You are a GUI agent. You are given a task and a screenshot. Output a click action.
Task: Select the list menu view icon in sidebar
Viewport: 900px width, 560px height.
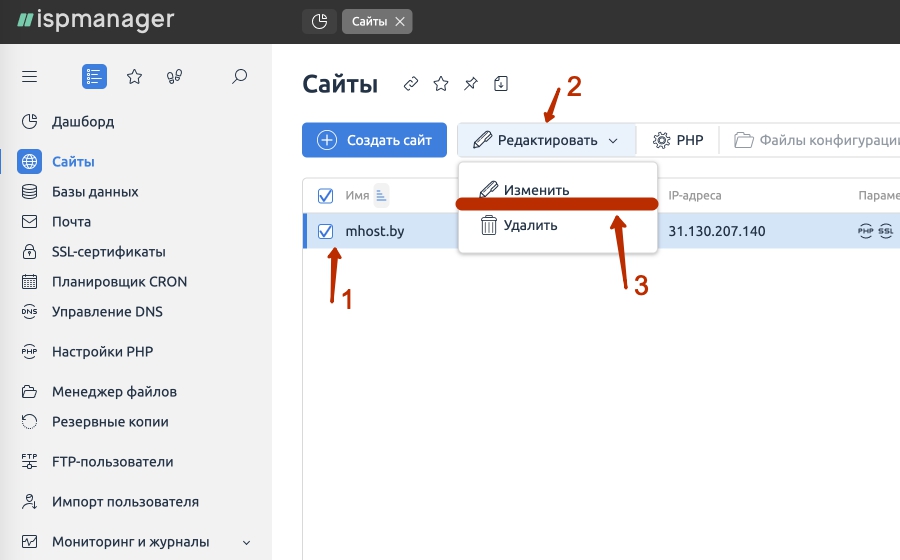tap(94, 76)
